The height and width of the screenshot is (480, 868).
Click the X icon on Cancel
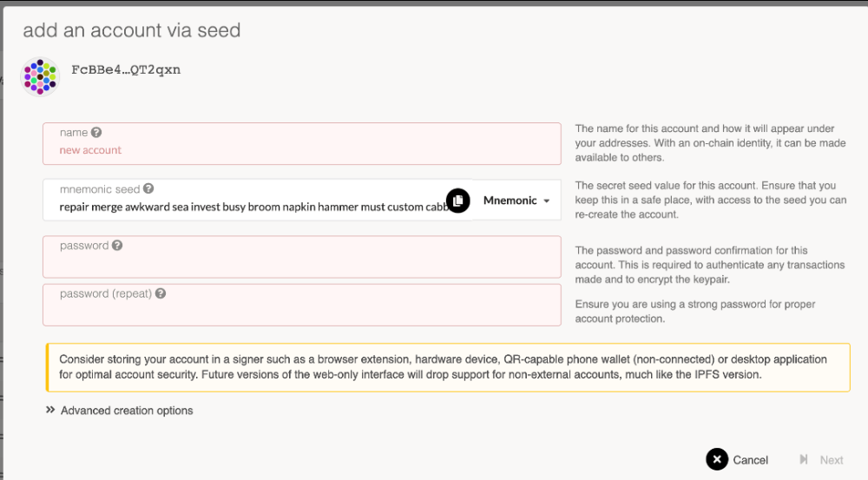717,459
